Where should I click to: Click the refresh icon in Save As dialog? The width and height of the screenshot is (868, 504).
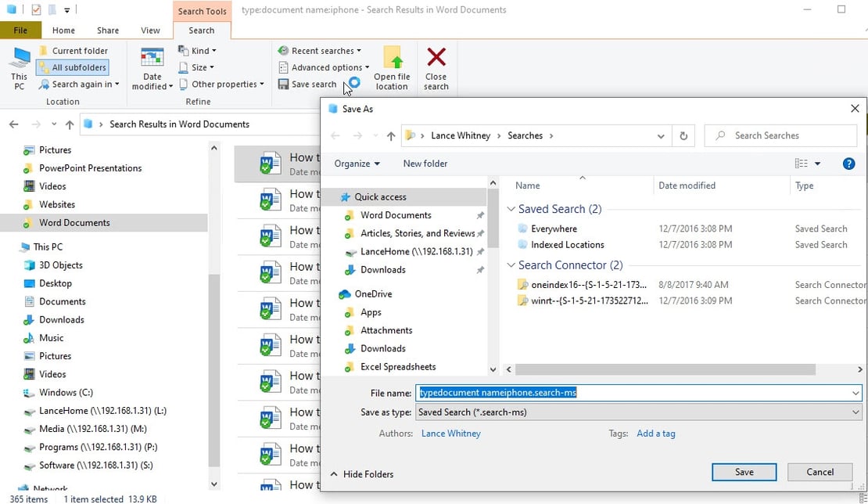683,136
